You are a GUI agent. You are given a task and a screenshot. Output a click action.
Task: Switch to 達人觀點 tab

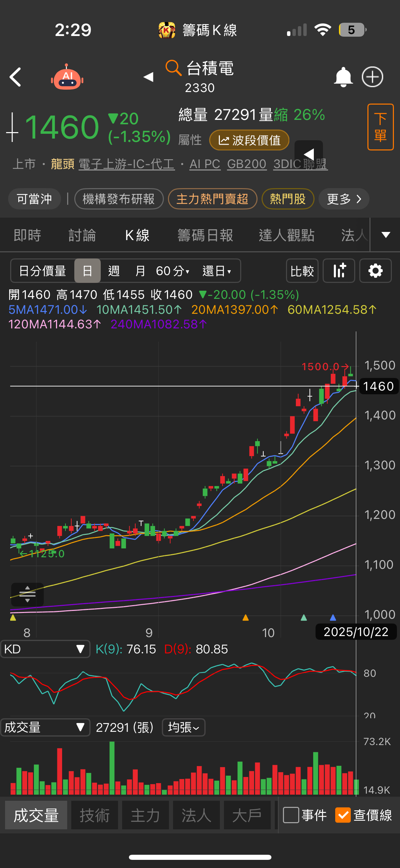tap(287, 235)
